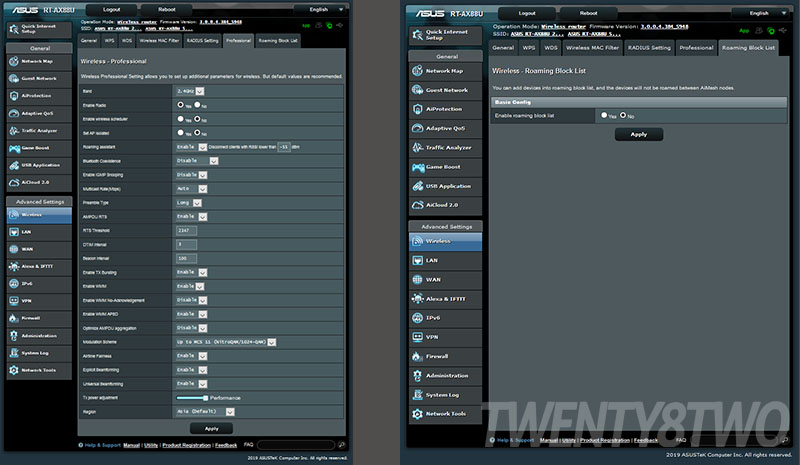Open AiCloud 2.0 in the left router panel
Screen dimensions: 800x465
click(x=39, y=182)
